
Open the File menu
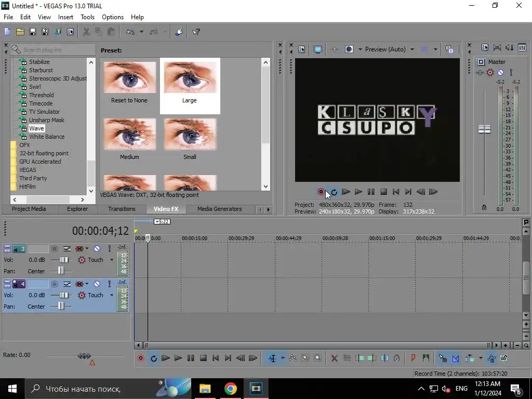pos(8,17)
